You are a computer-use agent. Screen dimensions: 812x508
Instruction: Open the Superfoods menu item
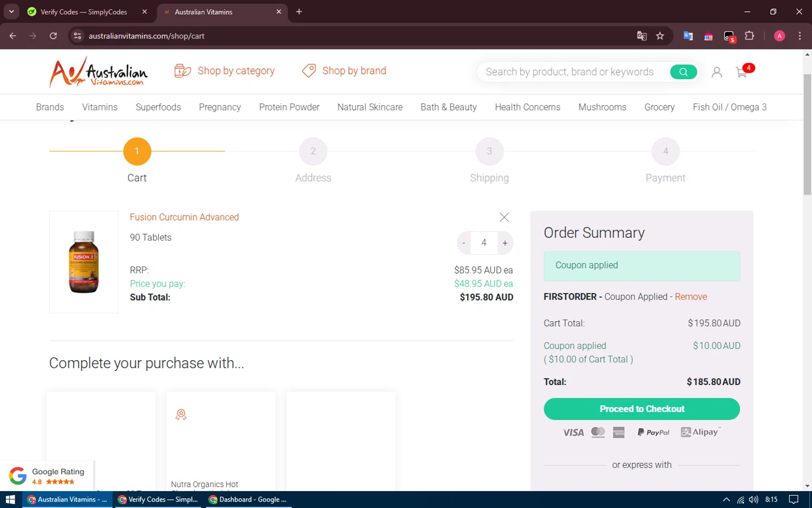pos(158,107)
